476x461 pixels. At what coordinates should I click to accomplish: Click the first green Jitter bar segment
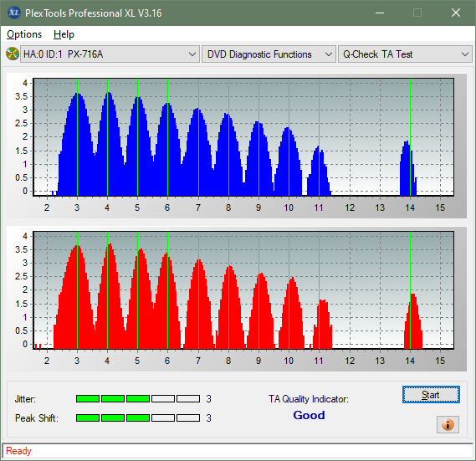coord(88,399)
